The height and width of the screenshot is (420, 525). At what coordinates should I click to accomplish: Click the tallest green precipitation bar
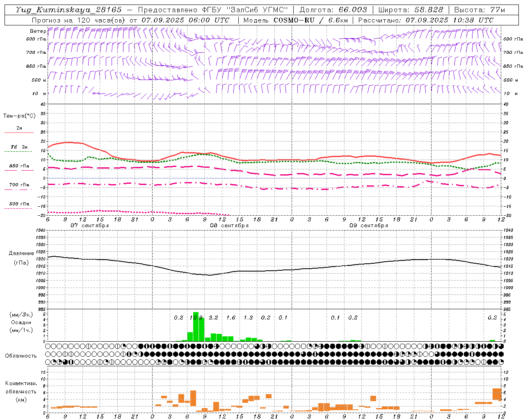[196, 326]
